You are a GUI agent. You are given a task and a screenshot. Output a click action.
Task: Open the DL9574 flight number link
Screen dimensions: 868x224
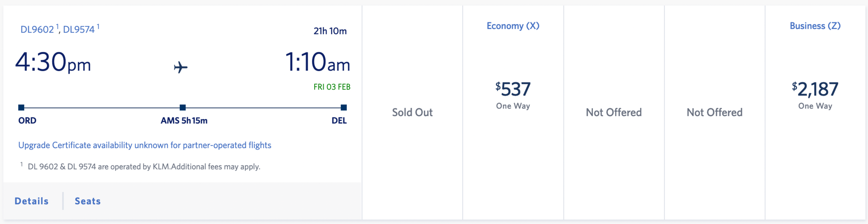[79, 29]
